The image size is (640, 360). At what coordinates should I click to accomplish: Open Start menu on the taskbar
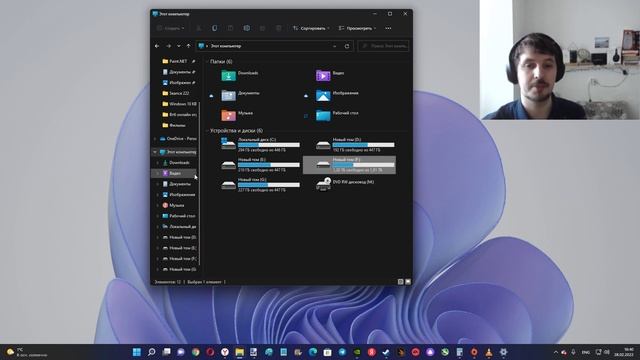137,352
